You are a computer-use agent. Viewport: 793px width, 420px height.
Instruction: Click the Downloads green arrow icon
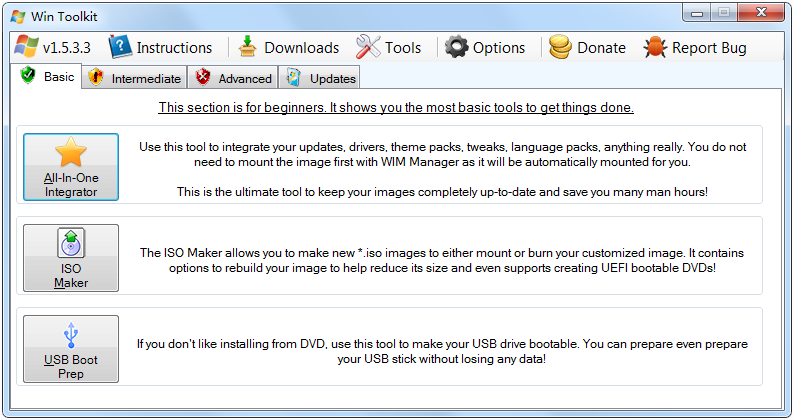(247, 46)
